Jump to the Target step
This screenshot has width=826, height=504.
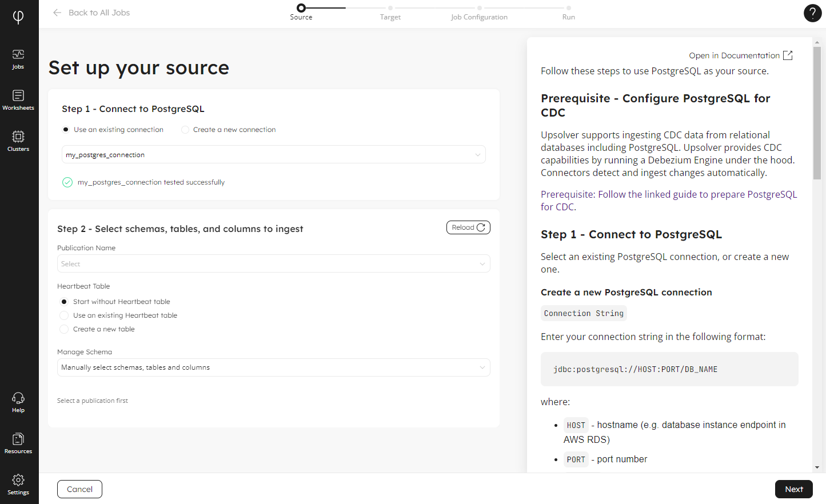[390, 12]
